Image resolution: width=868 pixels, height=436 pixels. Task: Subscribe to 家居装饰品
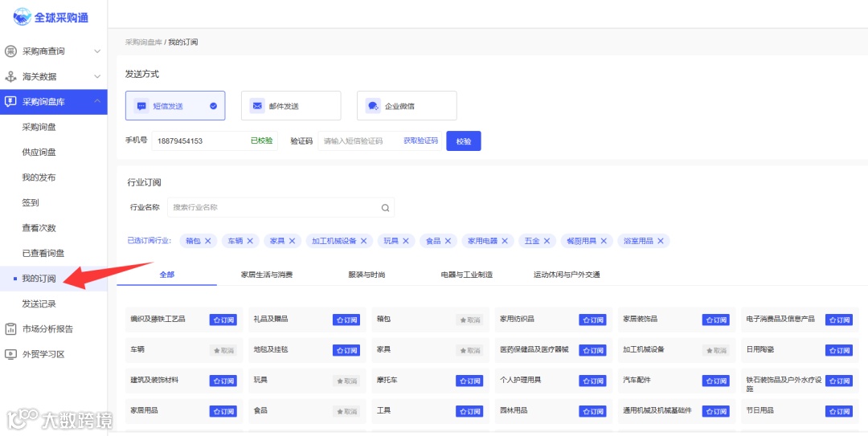[716, 320]
